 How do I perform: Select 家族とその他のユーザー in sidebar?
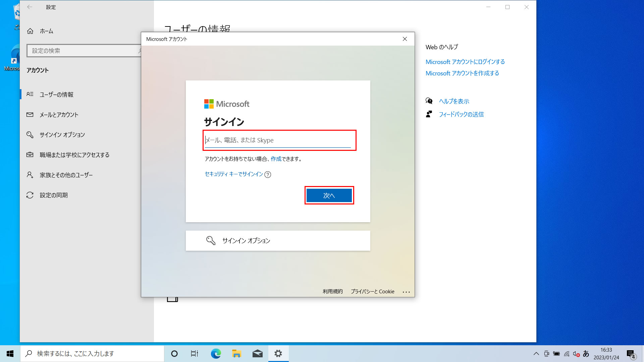pyautogui.click(x=66, y=175)
